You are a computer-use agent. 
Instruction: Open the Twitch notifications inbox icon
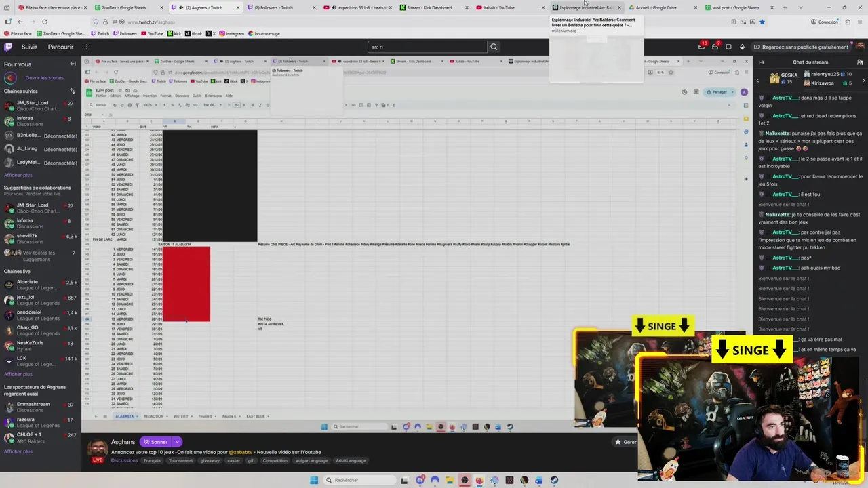coord(702,47)
